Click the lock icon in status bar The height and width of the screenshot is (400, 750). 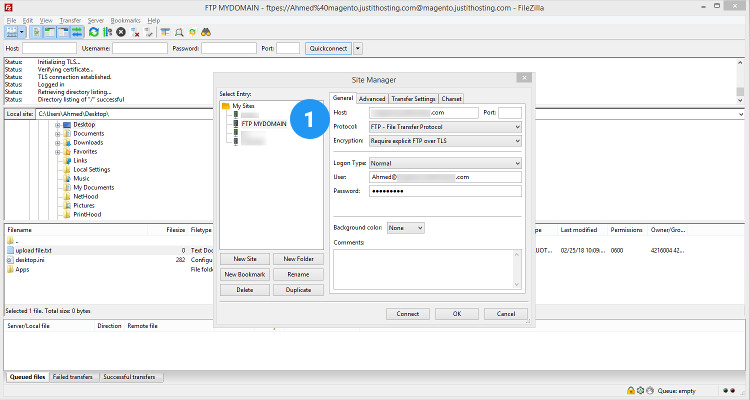click(631, 391)
